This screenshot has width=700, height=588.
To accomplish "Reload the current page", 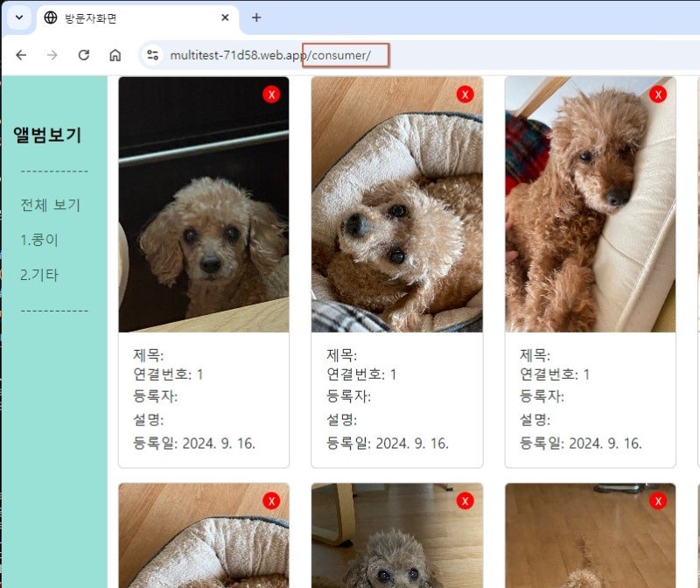I will 83,55.
